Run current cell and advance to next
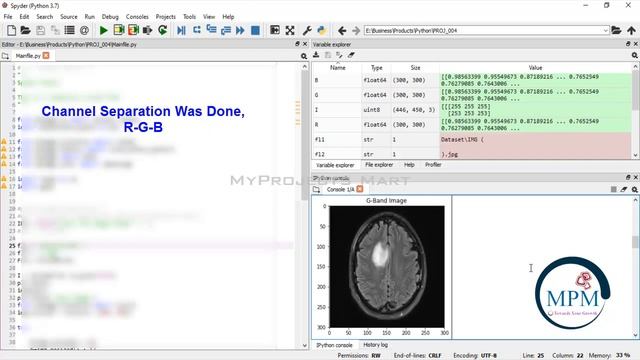 (133, 30)
